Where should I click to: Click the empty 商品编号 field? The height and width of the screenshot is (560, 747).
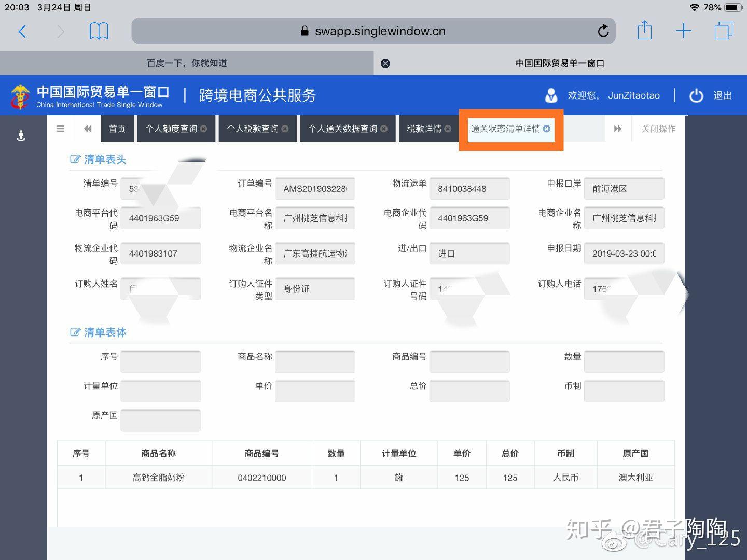[x=469, y=362]
